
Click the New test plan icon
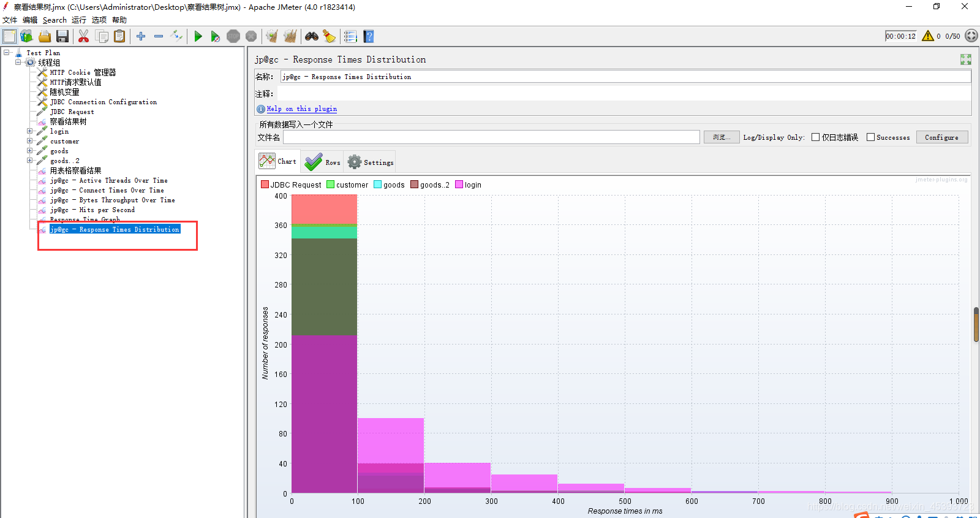point(9,36)
